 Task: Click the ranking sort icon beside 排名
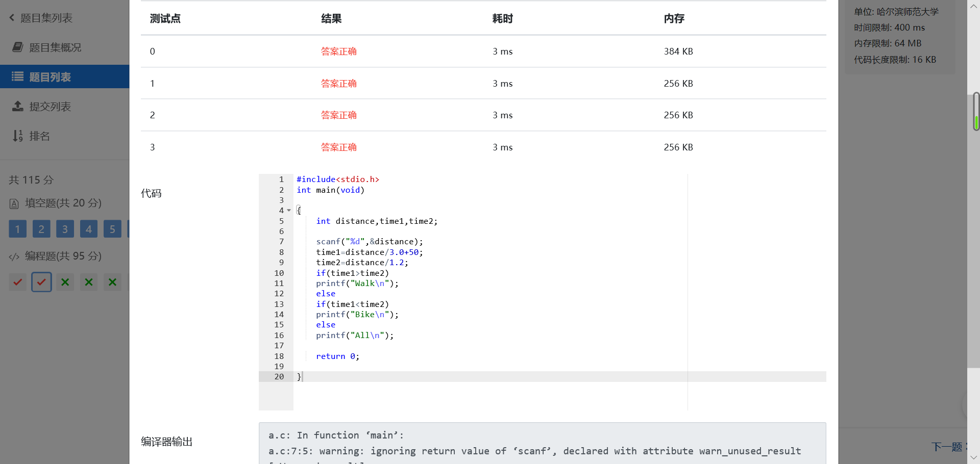coord(18,136)
